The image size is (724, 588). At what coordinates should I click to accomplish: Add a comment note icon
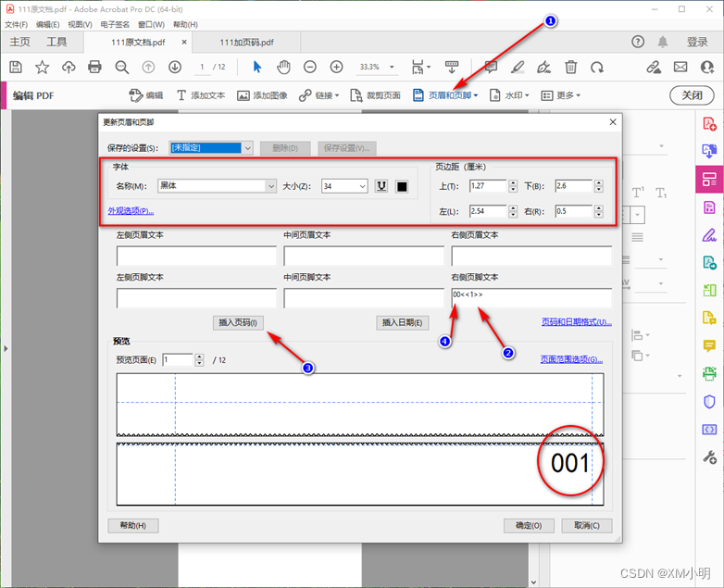[x=491, y=68]
